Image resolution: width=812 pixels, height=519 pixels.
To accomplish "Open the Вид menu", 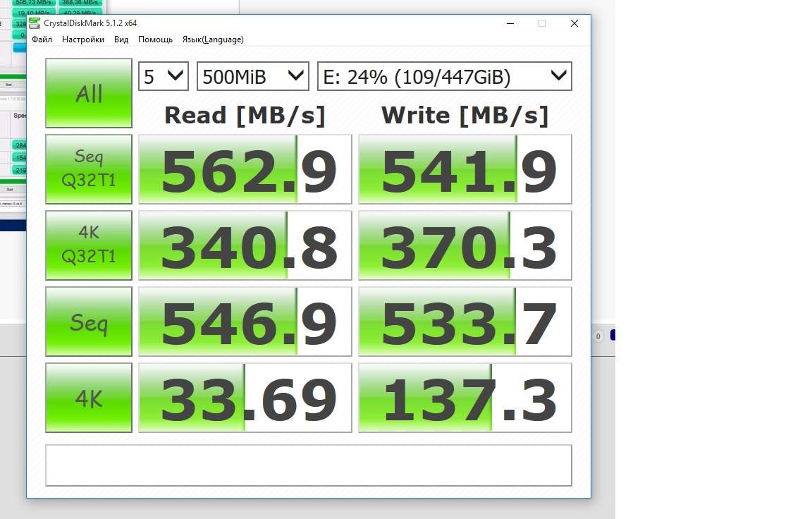I will (121, 39).
